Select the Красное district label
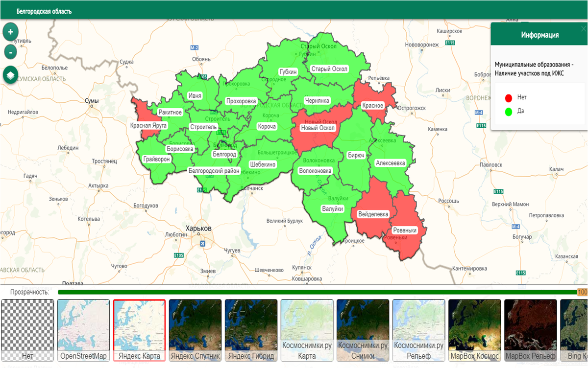The height and width of the screenshot is (368, 588). (x=372, y=106)
